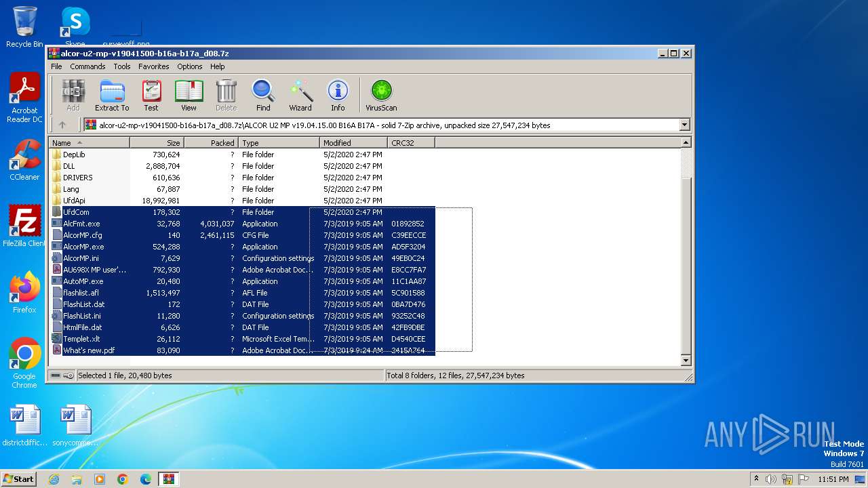Open the Commands menu

(x=87, y=66)
